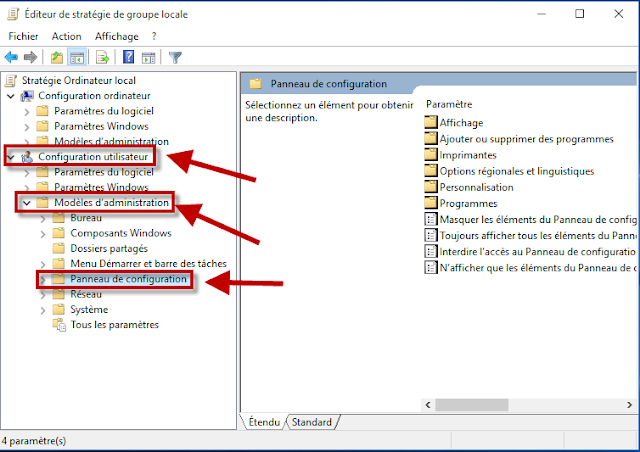Expand Paramètres Windows under Configuration ordinateur

pyautogui.click(x=27, y=127)
